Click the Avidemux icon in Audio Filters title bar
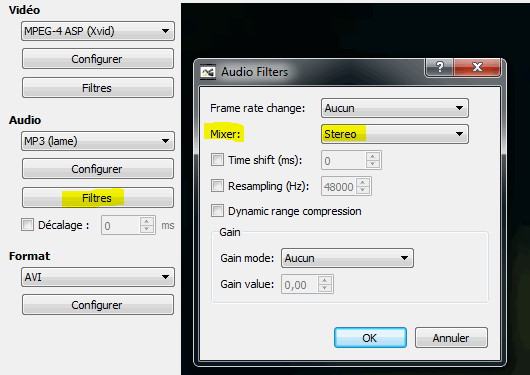Viewport: 530px width, 375px height. [x=208, y=72]
